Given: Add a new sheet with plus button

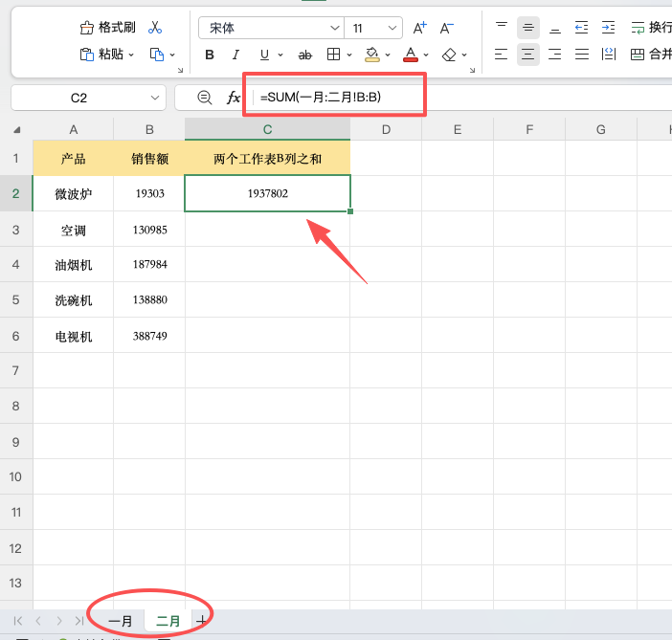Looking at the screenshot, I should coord(201,620).
